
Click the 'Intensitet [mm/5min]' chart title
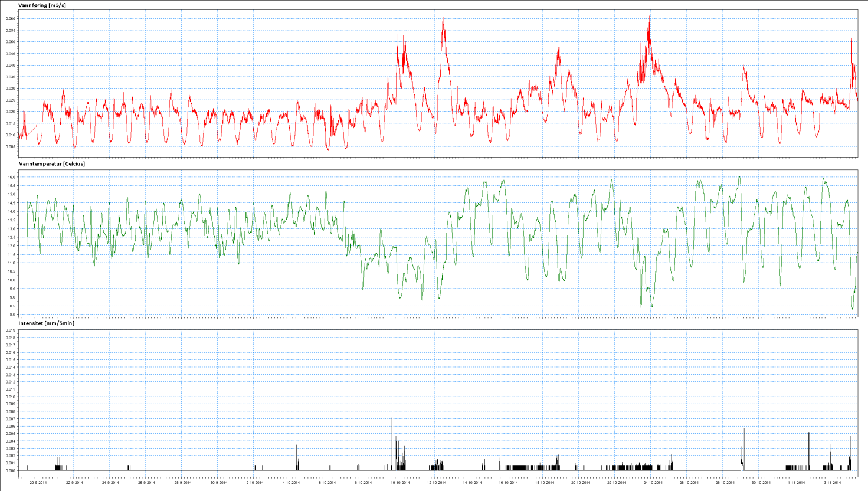tap(47, 323)
